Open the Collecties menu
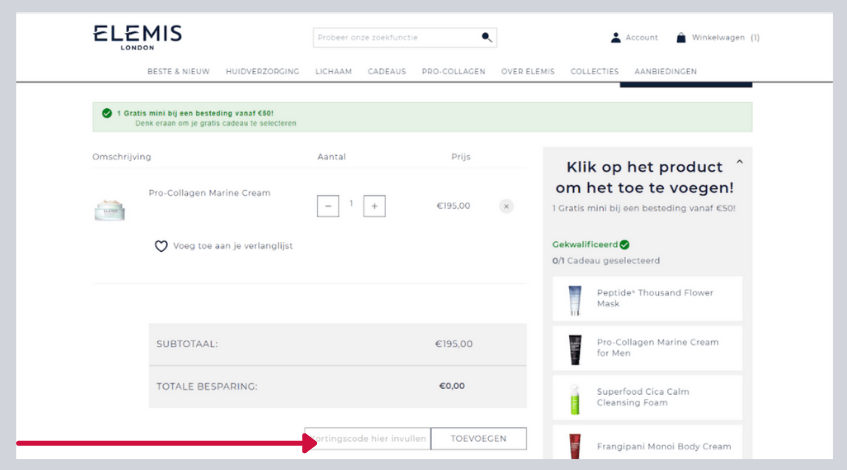This screenshot has height=470, width=847. (x=595, y=71)
